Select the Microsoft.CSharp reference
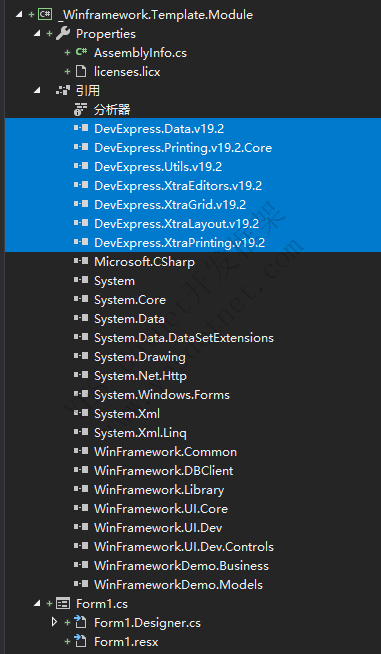The width and height of the screenshot is (381, 654). [x=144, y=262]
